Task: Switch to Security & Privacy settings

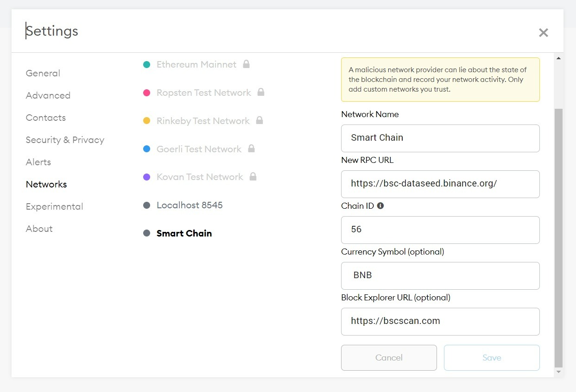Action: 65,140
